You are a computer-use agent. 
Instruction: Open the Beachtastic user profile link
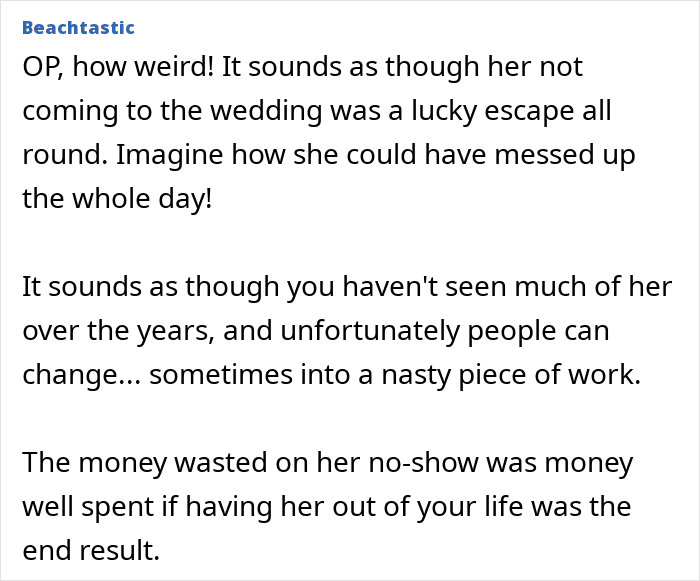click(77, 27)
